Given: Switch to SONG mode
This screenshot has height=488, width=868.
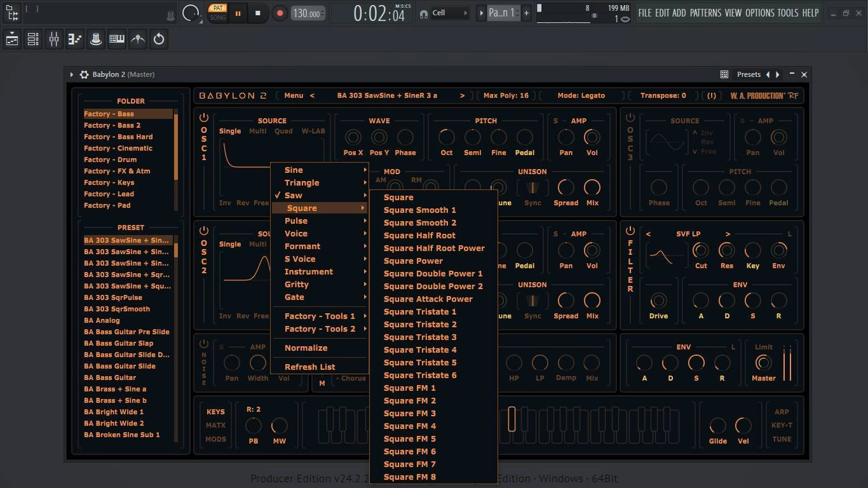Looking at the screenshot, I should coord(218,17).
